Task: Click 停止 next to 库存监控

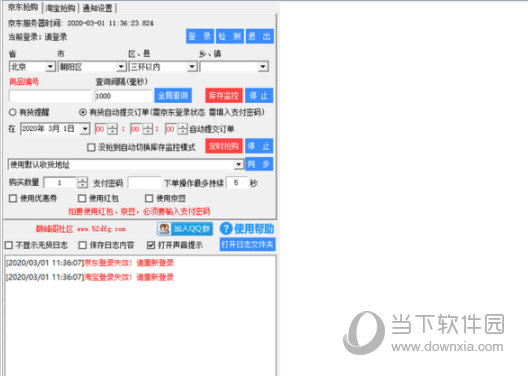Action: click(x=259, y=96)
